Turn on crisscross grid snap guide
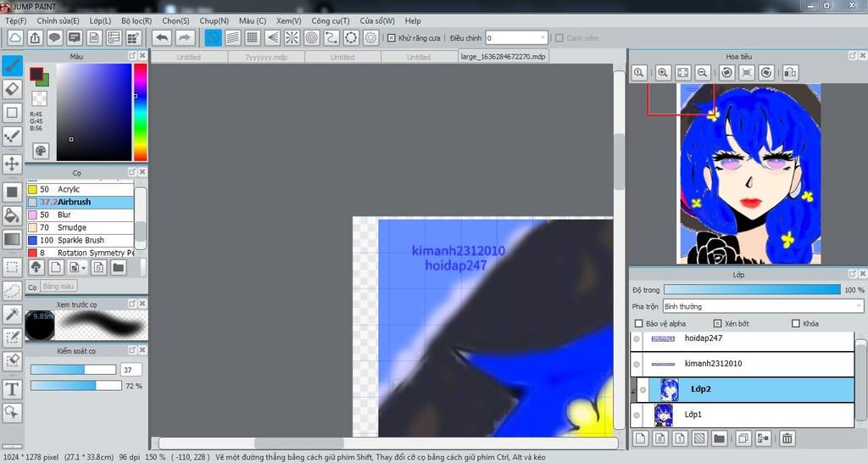This screenshot has height=463, width=868. (x=253, y=37)
